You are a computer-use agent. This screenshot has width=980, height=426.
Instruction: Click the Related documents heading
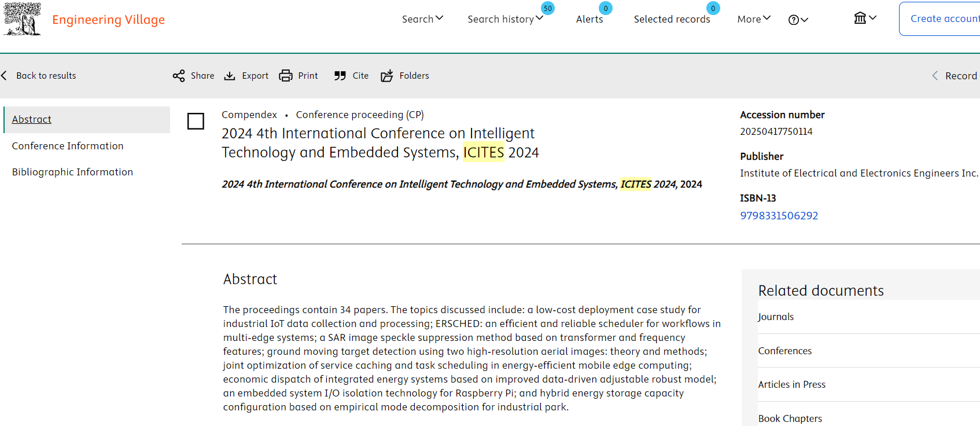coord(821,291)
